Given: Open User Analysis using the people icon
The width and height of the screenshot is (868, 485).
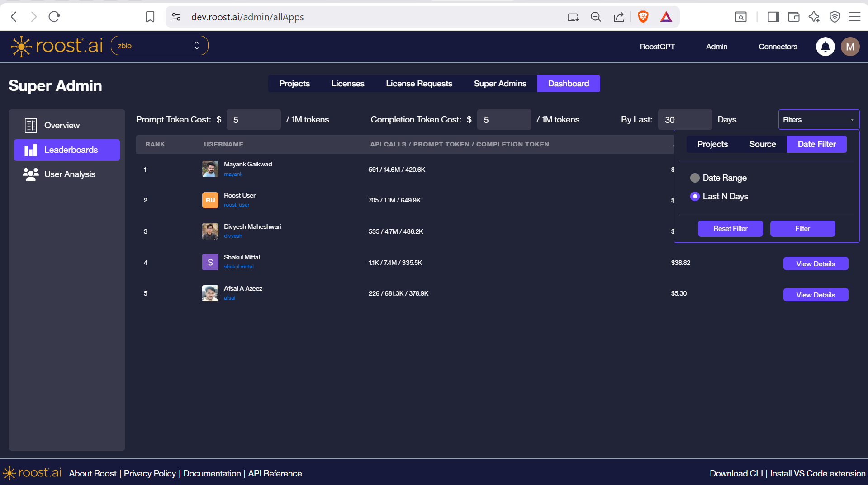Looking at the screenshot, I should point(30,174).
